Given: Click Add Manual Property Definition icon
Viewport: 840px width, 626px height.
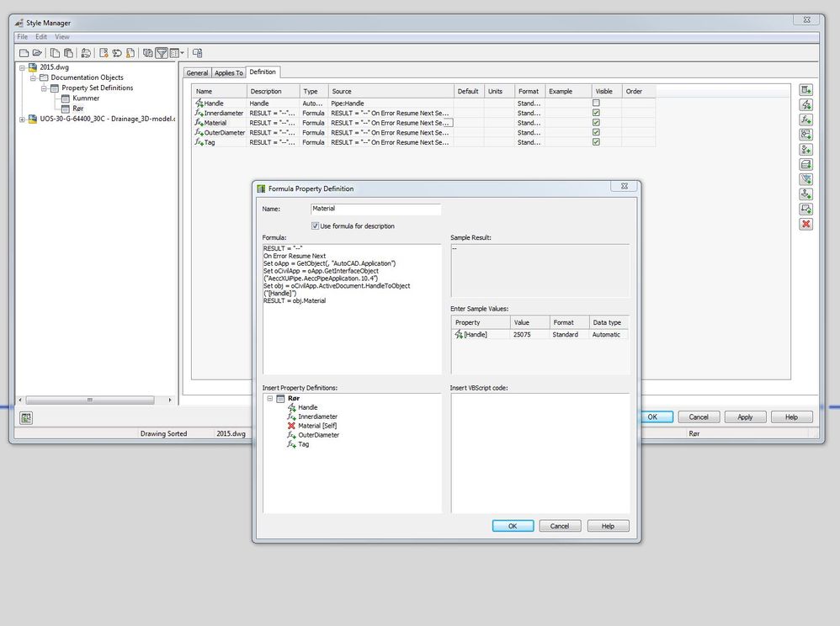Looking at the screenshot, I should click(805, 90).
